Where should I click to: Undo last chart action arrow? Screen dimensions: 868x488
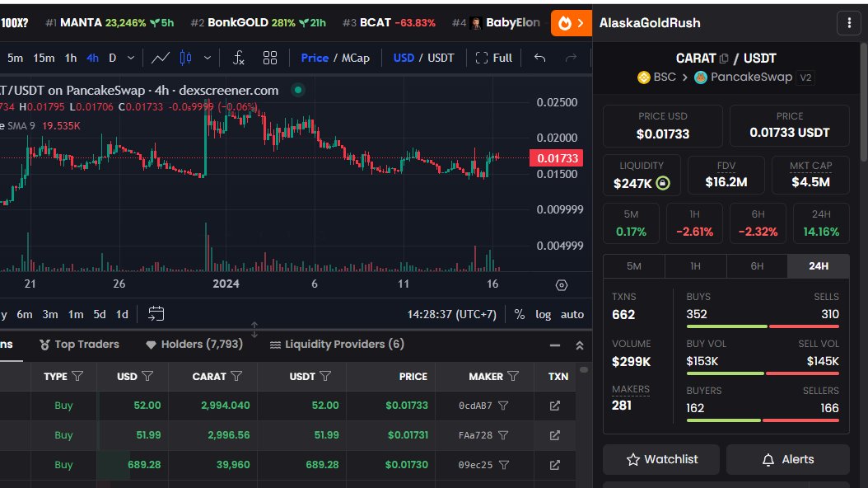click(539, 58)
